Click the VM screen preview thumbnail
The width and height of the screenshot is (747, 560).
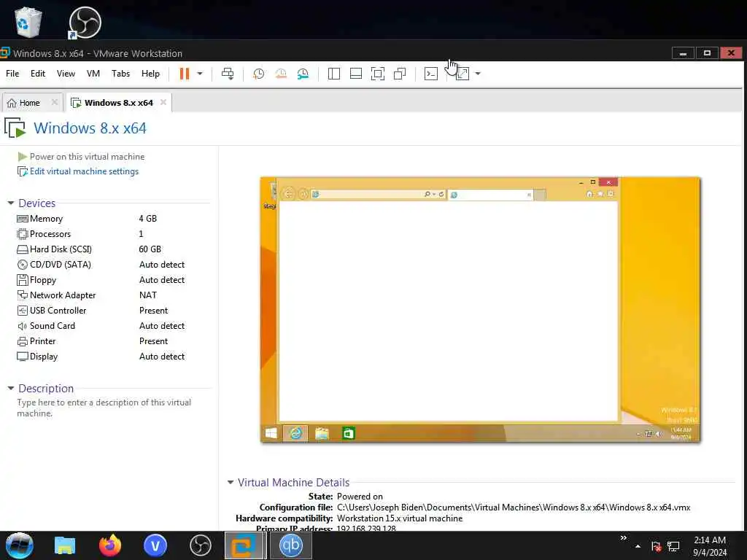480,310
